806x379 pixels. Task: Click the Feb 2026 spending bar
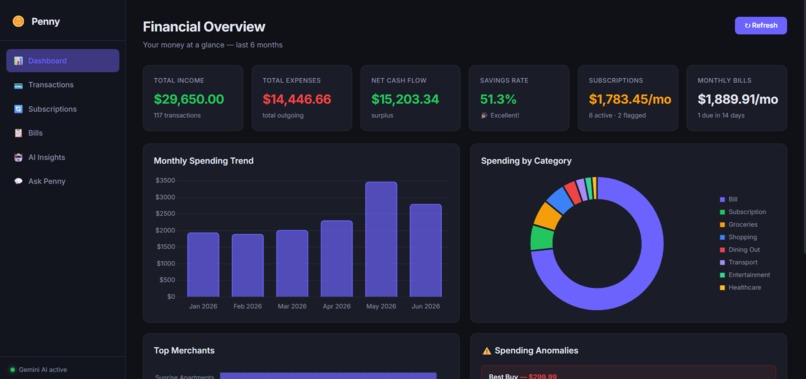point(248,265)
